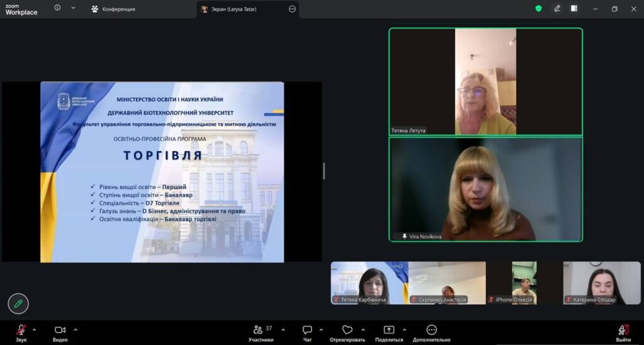
Task: Click Поделиться share screen icon
Action: pyautogui.click(x=389, y=331)
